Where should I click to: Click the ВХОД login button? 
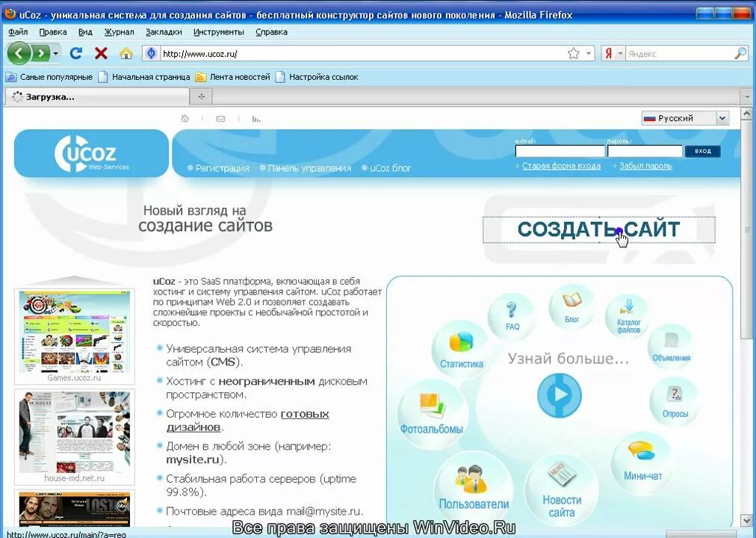point(702,152)
